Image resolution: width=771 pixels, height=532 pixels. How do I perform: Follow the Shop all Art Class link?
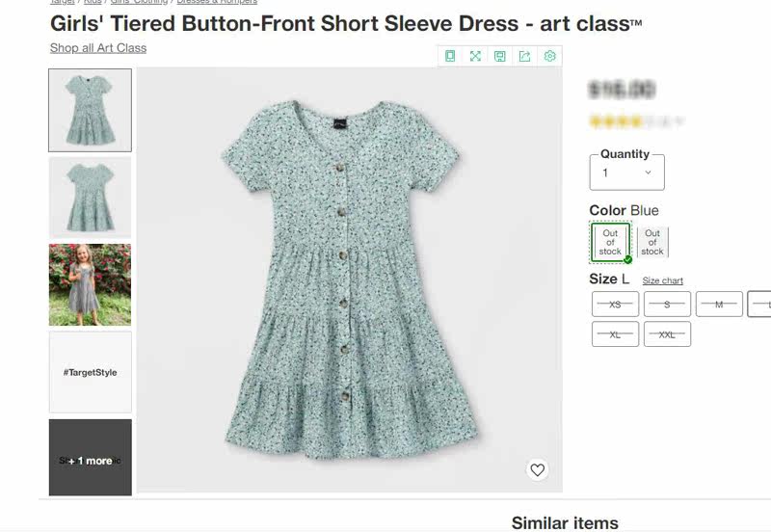[x=98, y=47]
